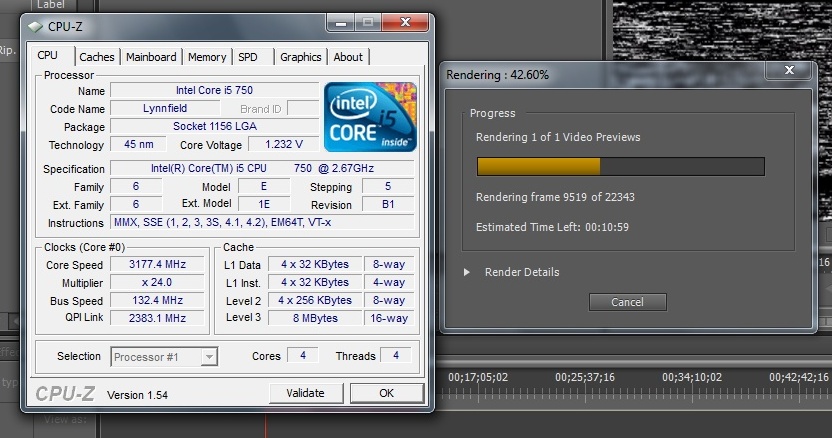Image resolution: width=832 pixels, height=438 pixels.
Task: Click the Intel Core i5 logo
Action: coord(370,116)
